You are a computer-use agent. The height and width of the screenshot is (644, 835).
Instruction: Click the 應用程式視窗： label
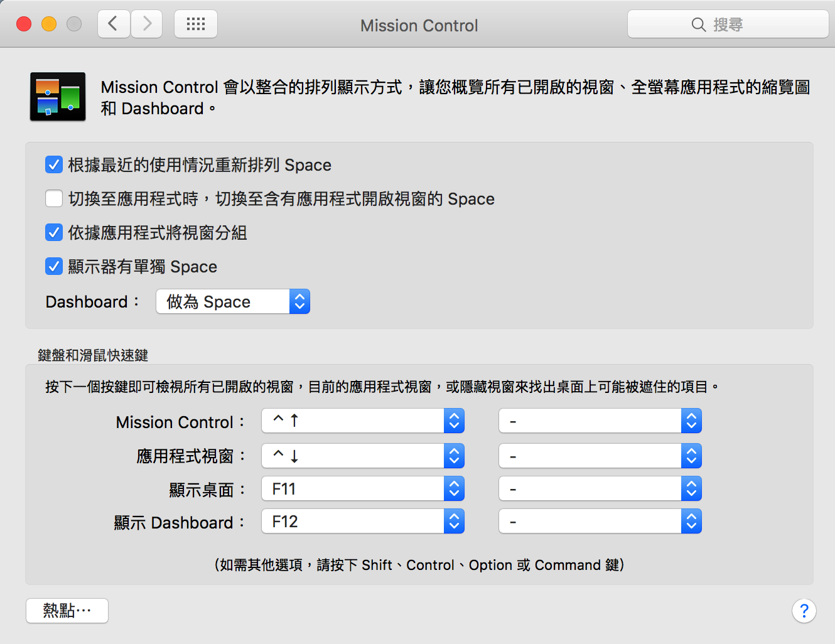click(x=191, y=456)
